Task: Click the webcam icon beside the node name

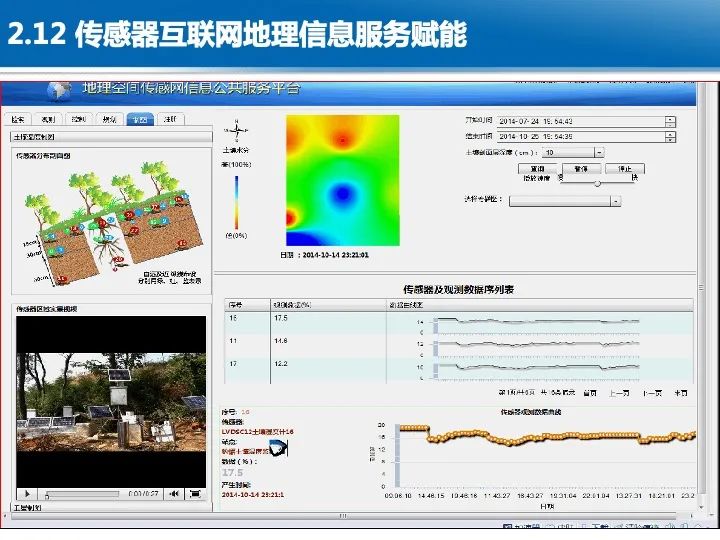Action: pos(278,448)
